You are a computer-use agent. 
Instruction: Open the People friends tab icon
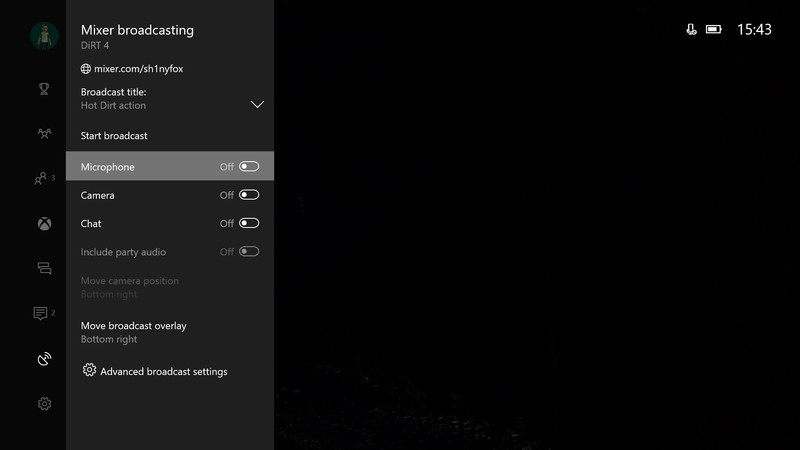click(41, 178)
